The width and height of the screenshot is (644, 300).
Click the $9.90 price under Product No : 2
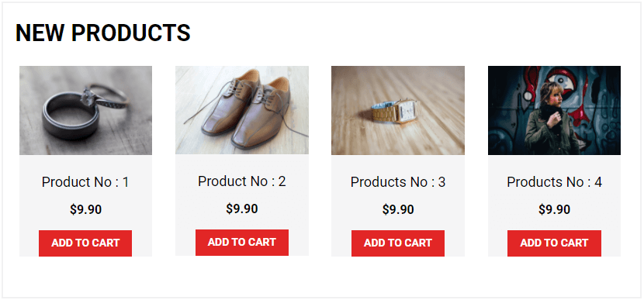pos(242,209)
